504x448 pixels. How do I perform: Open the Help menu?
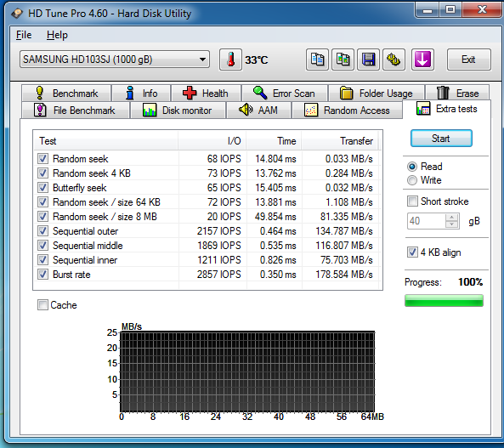pos(57,35)
